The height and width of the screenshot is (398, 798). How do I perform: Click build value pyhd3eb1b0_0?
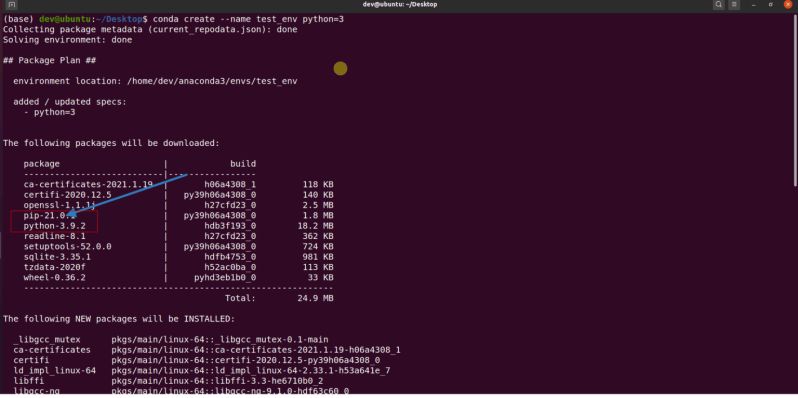225,278
